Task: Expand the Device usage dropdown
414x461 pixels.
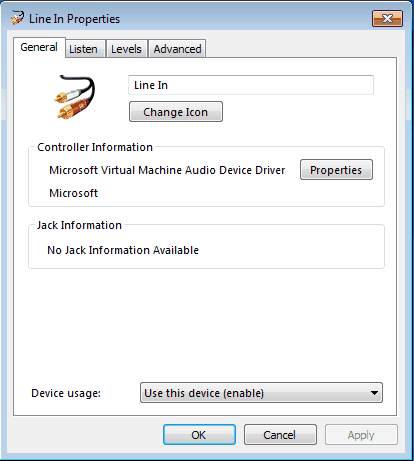Action: click(261, 393)
